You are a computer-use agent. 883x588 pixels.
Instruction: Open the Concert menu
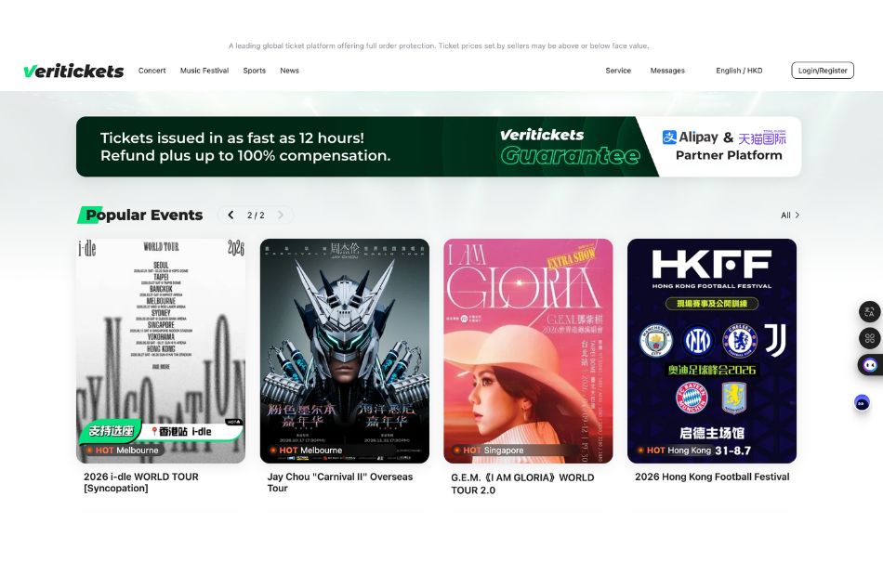coord(152,71)
